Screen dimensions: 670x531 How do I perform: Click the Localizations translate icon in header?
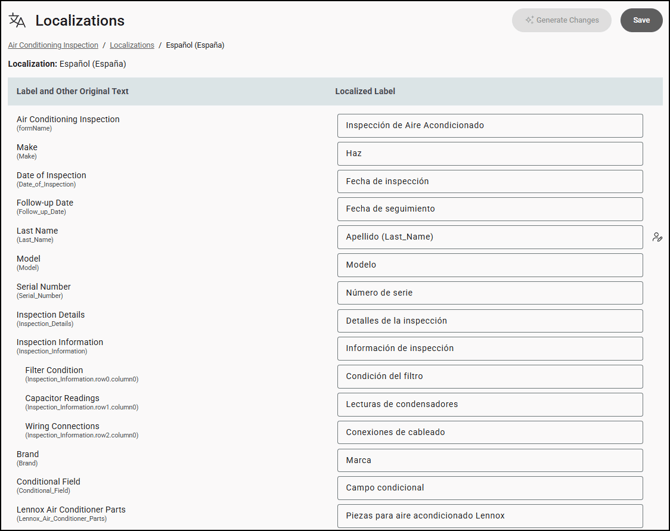pyautogui.click(x=17, y=20)
